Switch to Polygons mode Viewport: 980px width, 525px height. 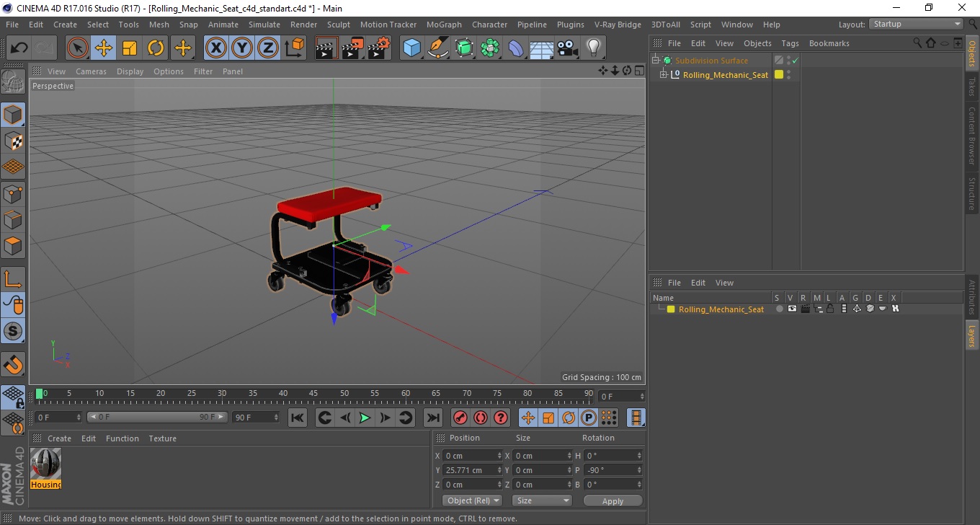tap(13, 245)
